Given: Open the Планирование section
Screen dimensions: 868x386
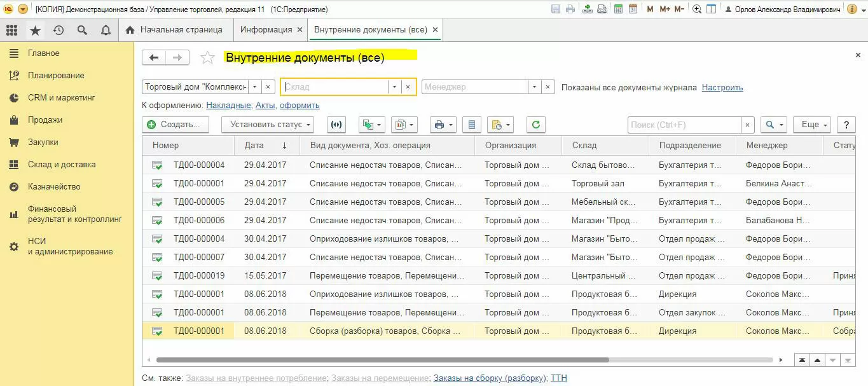Looking at the screenshot, I should point(56,76).
